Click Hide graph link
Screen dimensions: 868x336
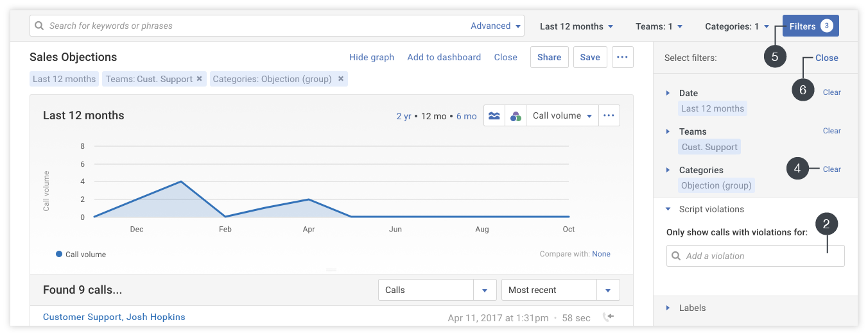pyautogui.click(x=371, y=57)
